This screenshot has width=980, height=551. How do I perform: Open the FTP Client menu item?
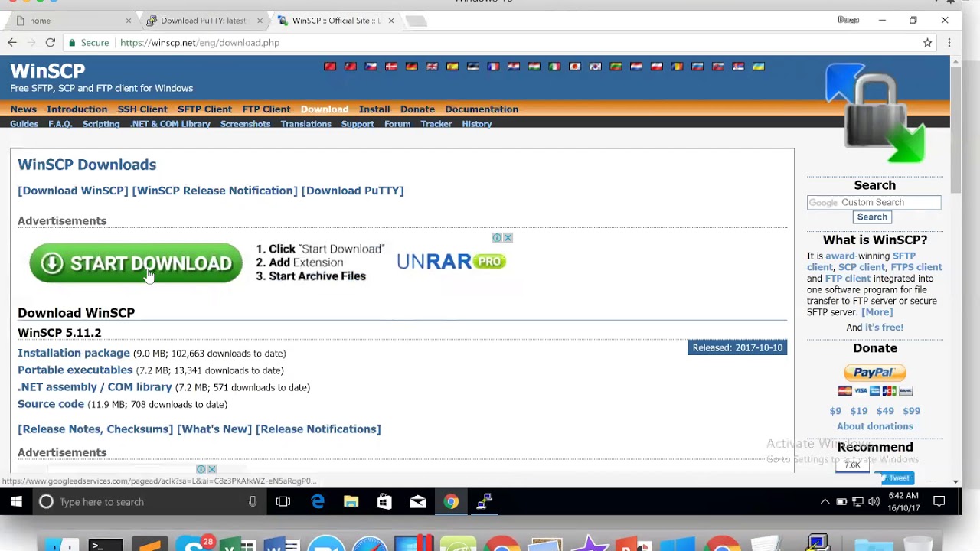(x=266, y=109)
